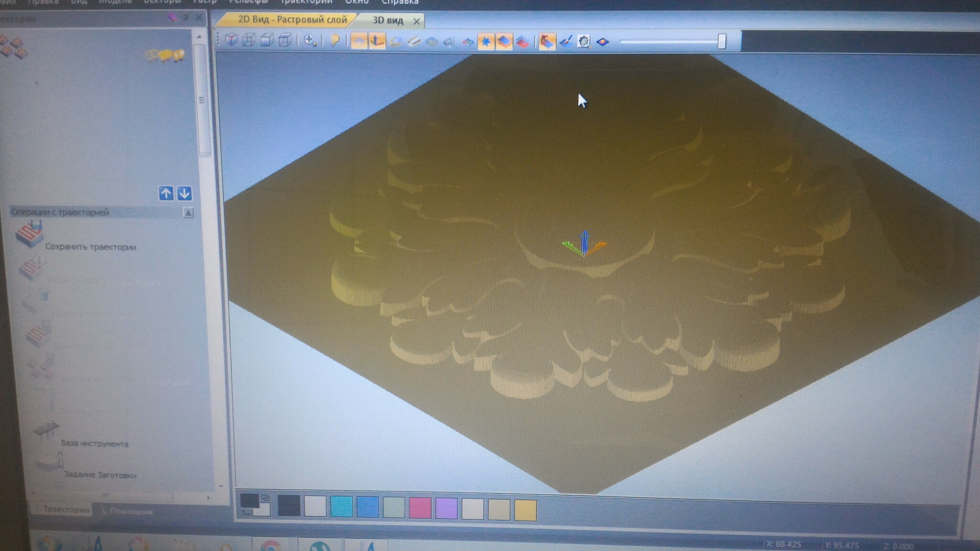The image size is (980, 551).
Task: Switch to 2D Вид - Растровый слой tab
Action: 292,20
